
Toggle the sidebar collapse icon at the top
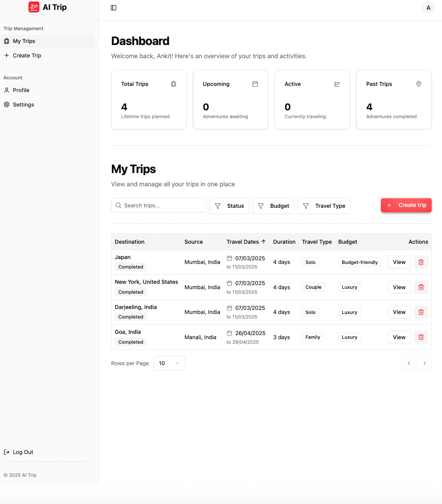[x=113, y=7]
